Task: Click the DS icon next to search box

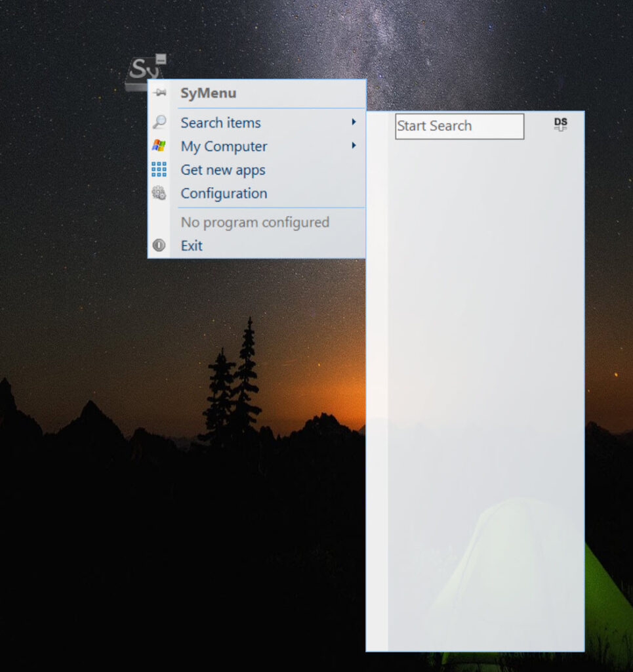Action: click(x=560, y=124)
